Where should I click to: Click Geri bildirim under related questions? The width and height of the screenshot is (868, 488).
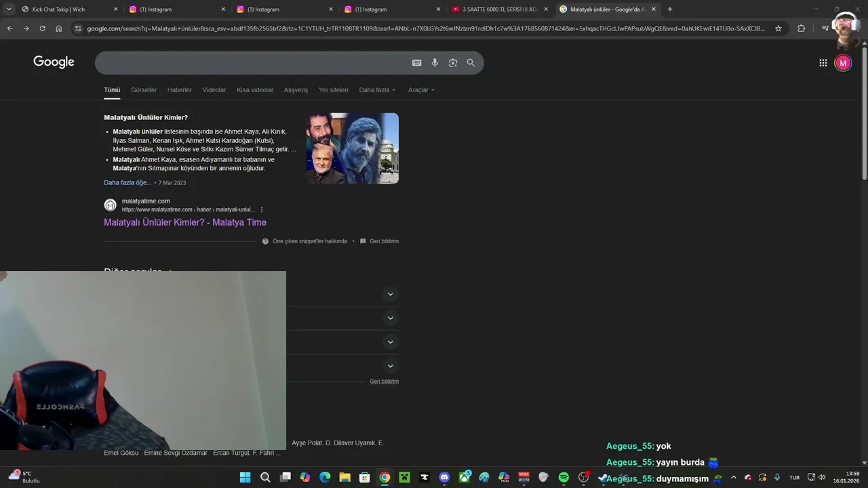coord(384,382)
